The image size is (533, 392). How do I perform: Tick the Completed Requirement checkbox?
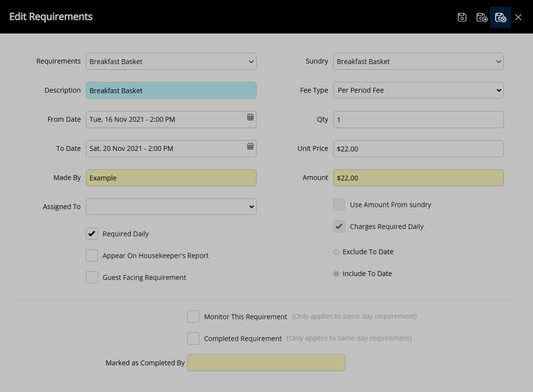[193, 338]
